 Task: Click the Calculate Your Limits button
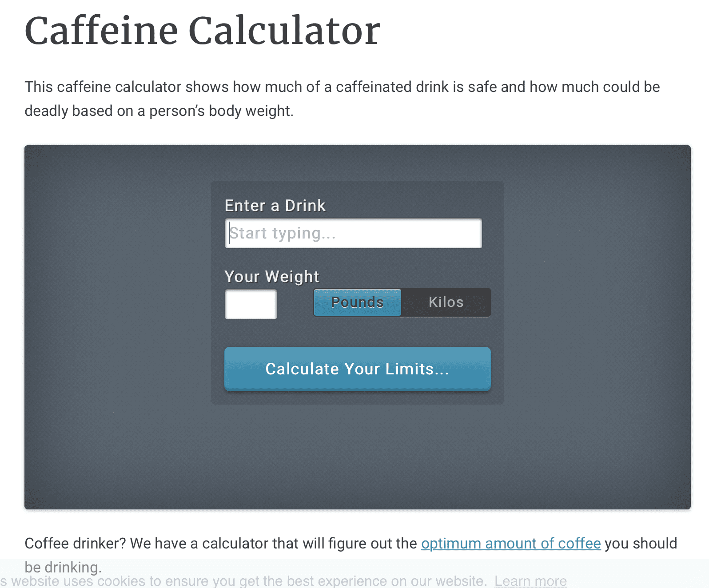point(358,369)
